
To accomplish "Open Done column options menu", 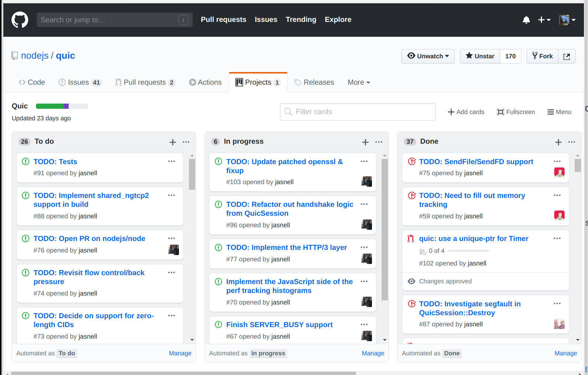I will [x=572, y=142].
